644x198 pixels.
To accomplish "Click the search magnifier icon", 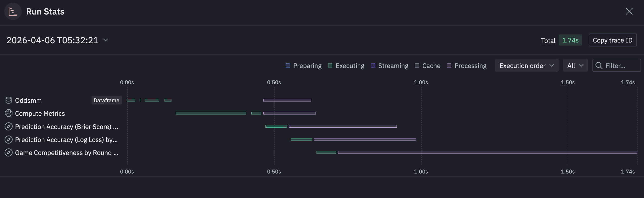I will coord(599,66).
